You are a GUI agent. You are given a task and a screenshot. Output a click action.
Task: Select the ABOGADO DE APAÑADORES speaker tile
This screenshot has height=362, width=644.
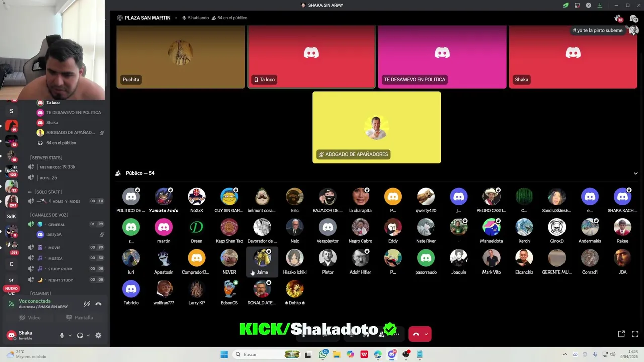377,127
